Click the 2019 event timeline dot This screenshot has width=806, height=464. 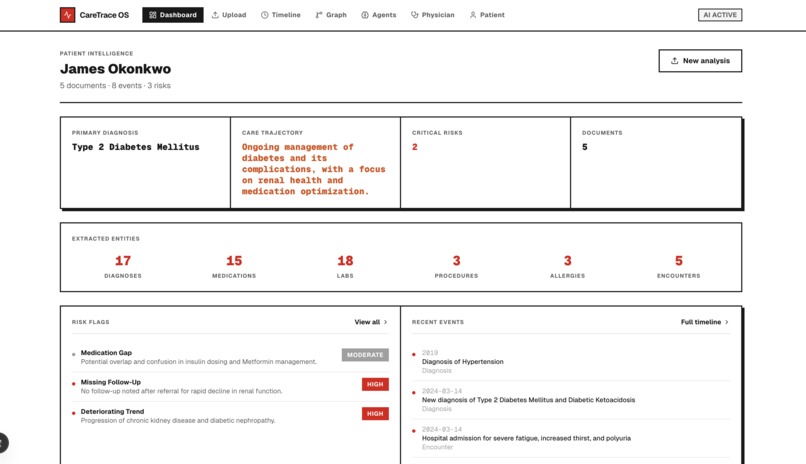pyautogui.click(x=414, y=354)
